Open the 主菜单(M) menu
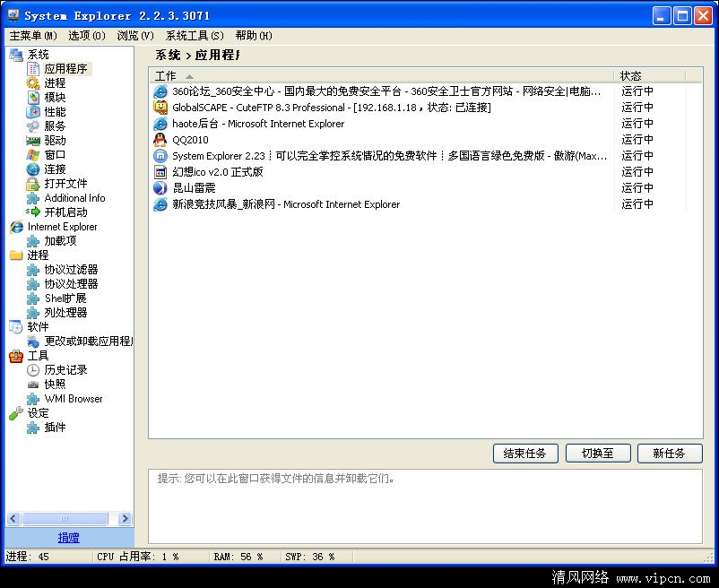The width and height of the screenshot is (719, 588). click(33, 36)
